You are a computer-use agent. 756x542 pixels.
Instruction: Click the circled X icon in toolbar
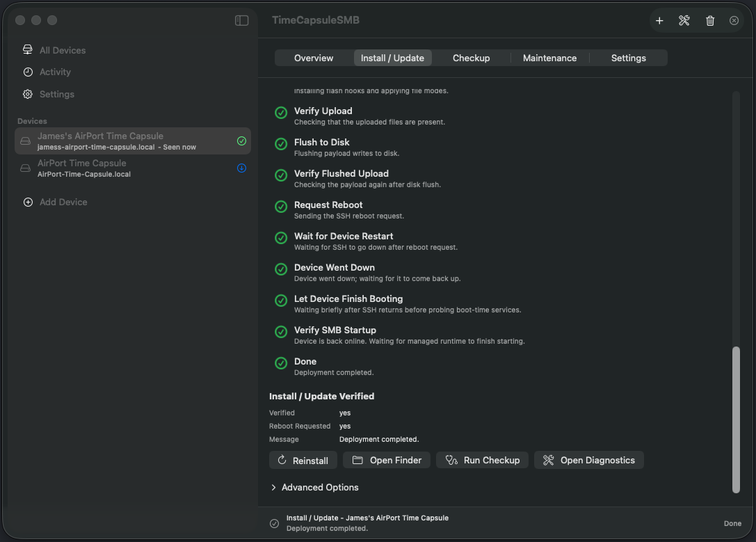click(x=734, y=21)
